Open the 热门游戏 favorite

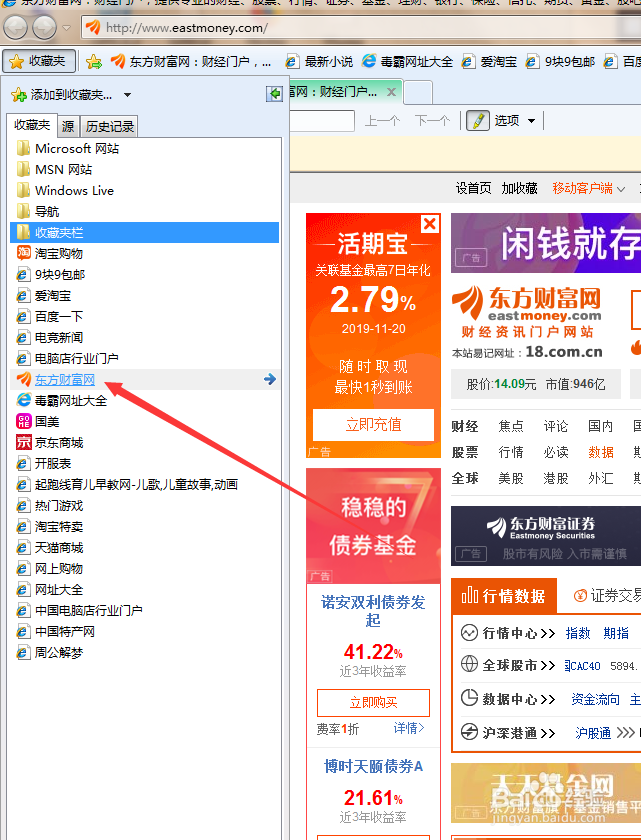[x=145, y=505]
